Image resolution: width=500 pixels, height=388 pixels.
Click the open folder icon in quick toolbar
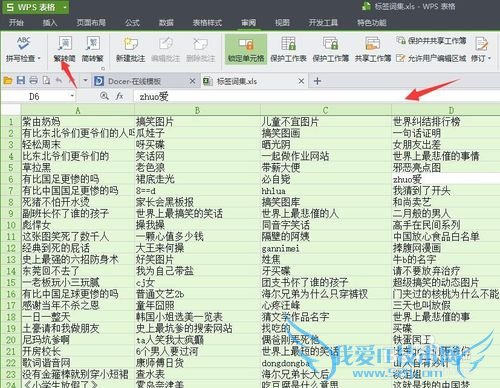[8, 80]
